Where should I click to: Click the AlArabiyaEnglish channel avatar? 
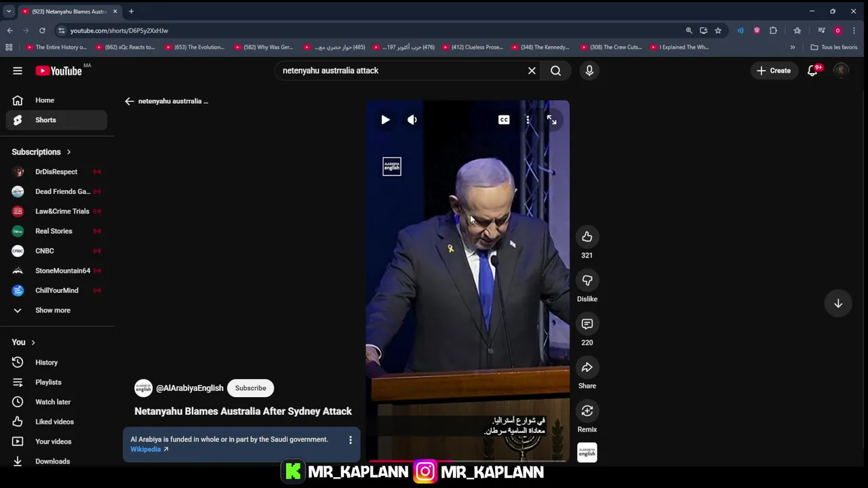pyautogui.click(x=143, y=388)
